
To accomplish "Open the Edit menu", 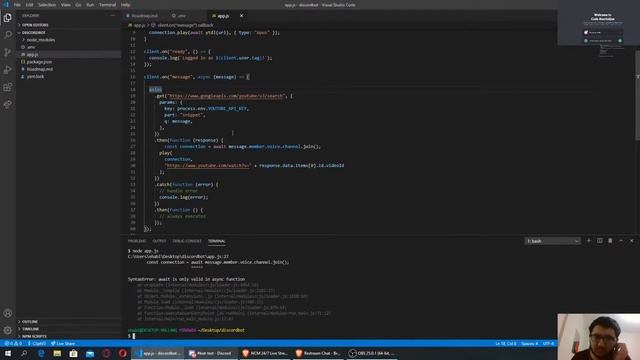I will (x=29, y=5).
